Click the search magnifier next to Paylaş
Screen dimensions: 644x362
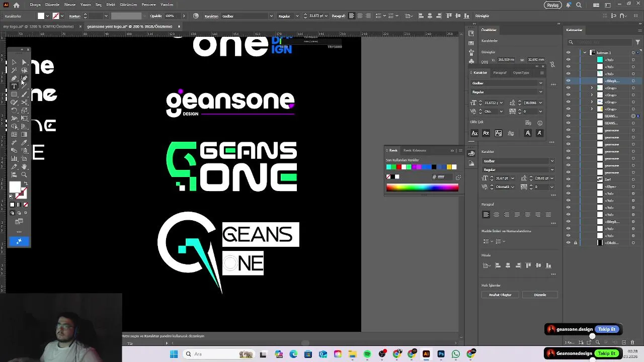(579, 5)
